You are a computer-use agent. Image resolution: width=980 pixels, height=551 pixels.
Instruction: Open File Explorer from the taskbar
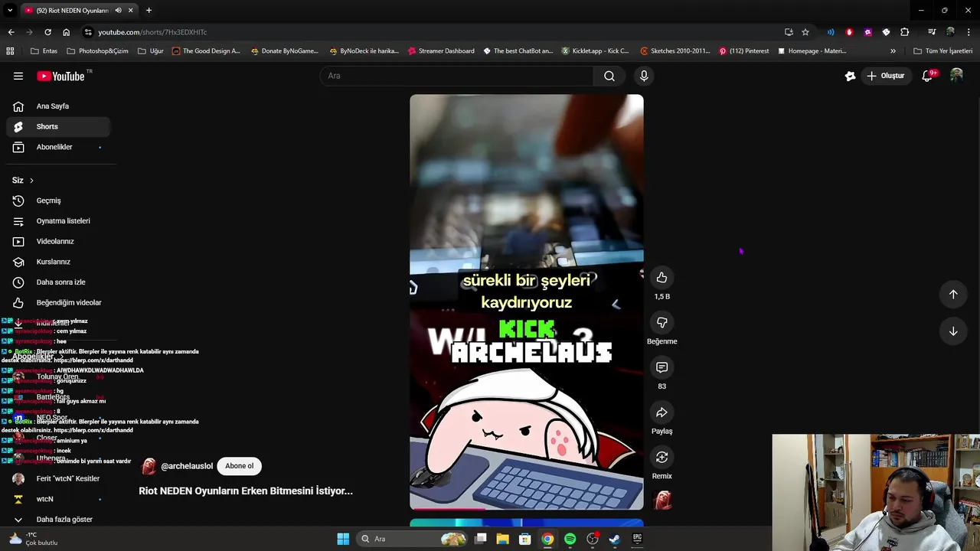502,539
